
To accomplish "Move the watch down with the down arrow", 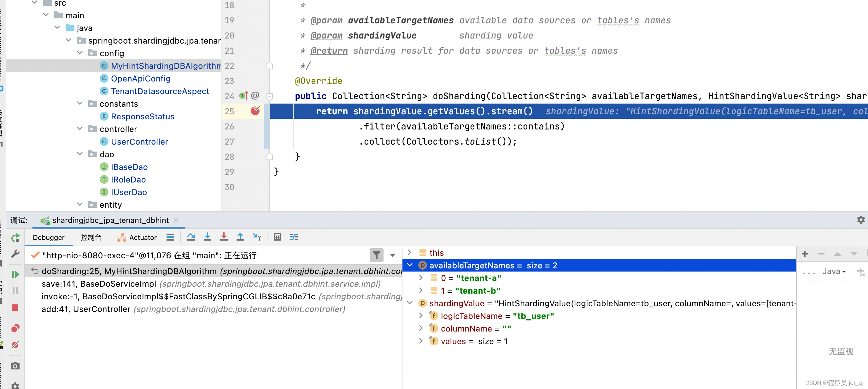I will tap(853, 254).
